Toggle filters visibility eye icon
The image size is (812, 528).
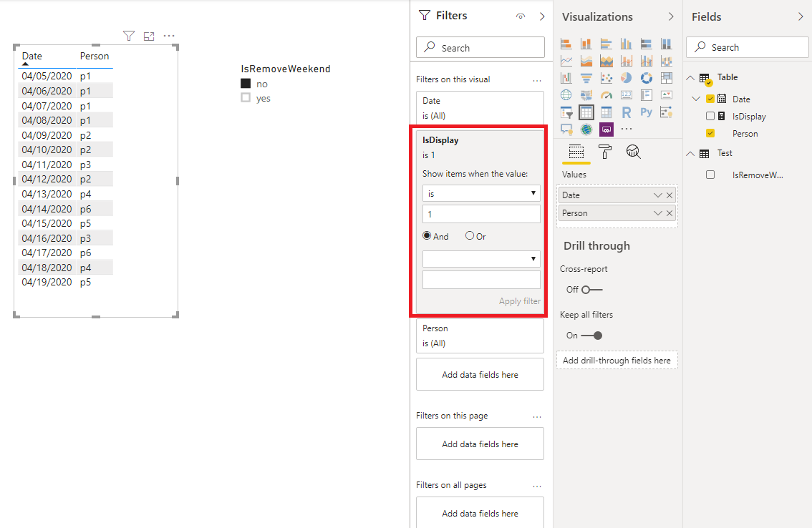tap(521, 16)
